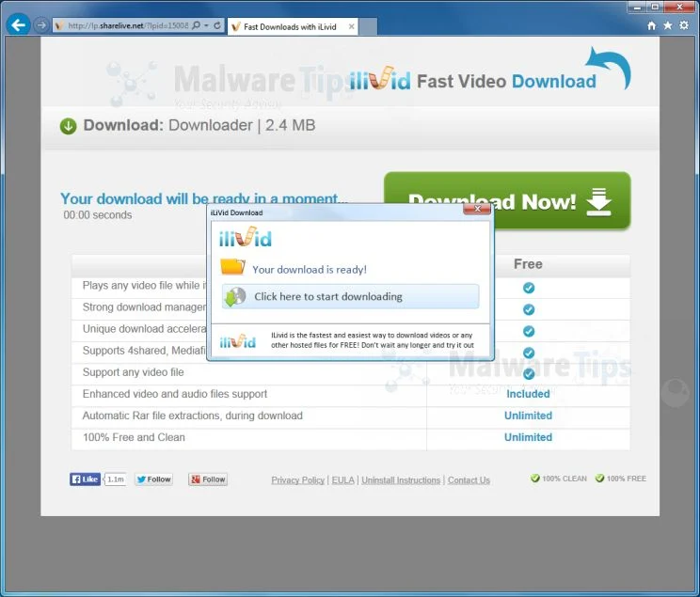Image resolution: width=700 pixels, height=597 pixels.
Task: Click the checkmark in 'Unique download accelerator' row
Action: coord(529,332)
